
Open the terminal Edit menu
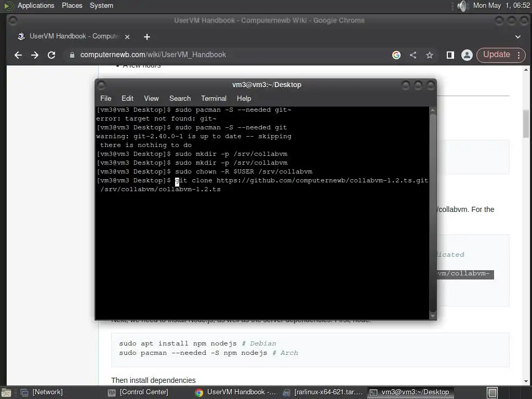(x=127, y=98)
